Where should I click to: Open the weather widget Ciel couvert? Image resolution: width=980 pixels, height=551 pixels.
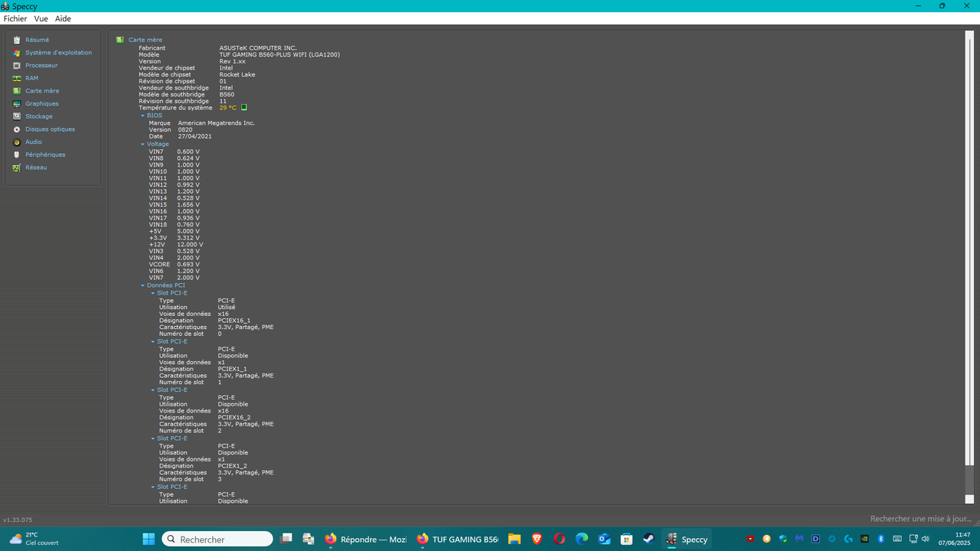(x=34, y=539)
